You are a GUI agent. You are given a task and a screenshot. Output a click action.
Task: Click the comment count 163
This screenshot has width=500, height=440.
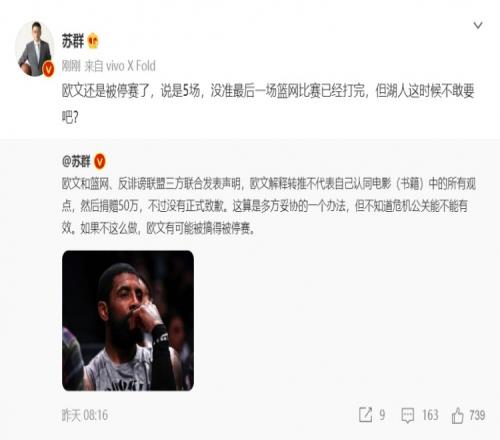430,415
